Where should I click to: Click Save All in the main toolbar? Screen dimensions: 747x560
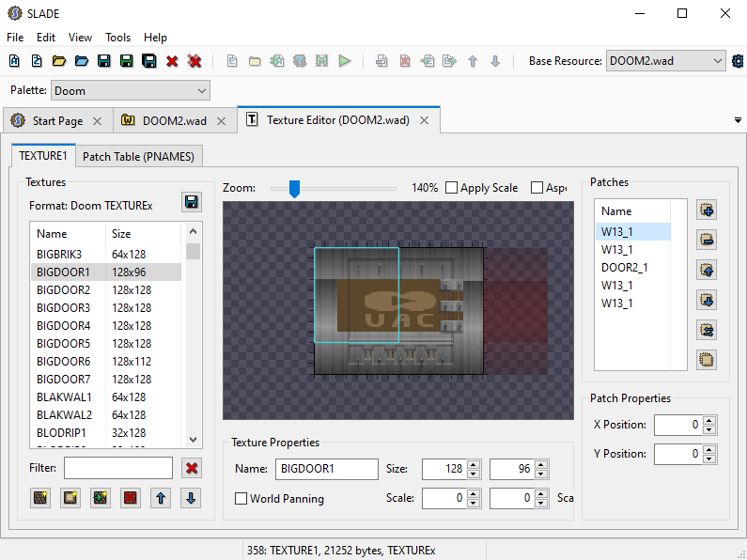148,61
